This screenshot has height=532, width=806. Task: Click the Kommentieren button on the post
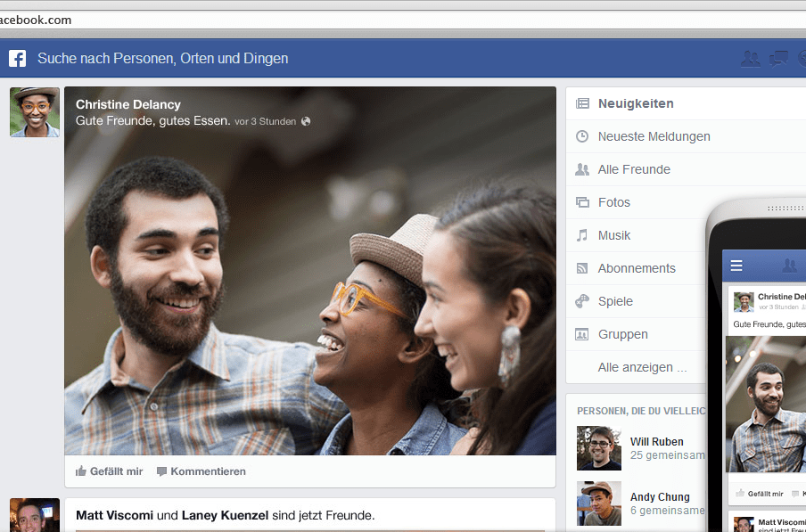tap(201, 471)
